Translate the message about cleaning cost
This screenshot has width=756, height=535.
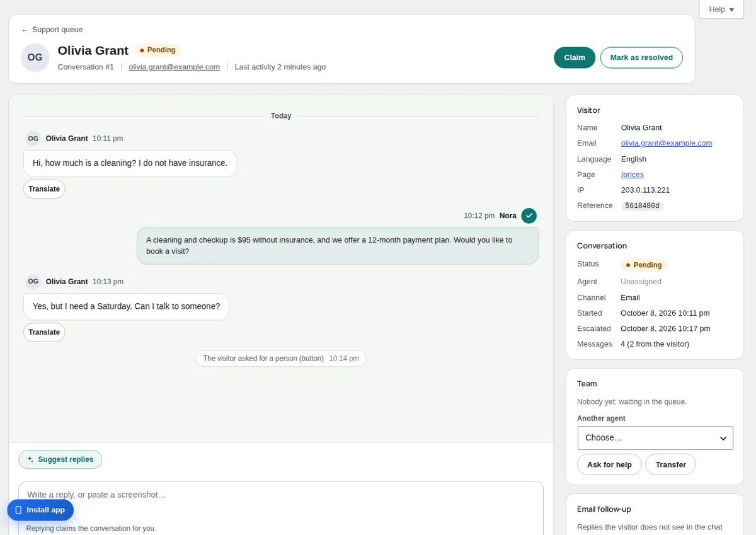click(x=44, y=189)
